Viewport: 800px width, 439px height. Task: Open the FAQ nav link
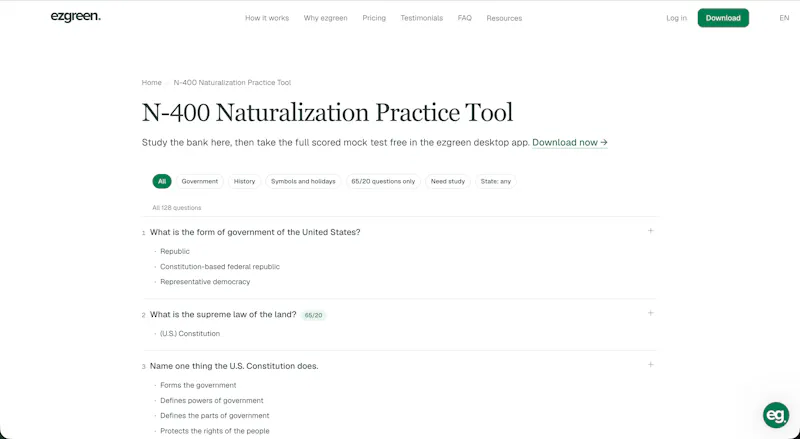464,18
